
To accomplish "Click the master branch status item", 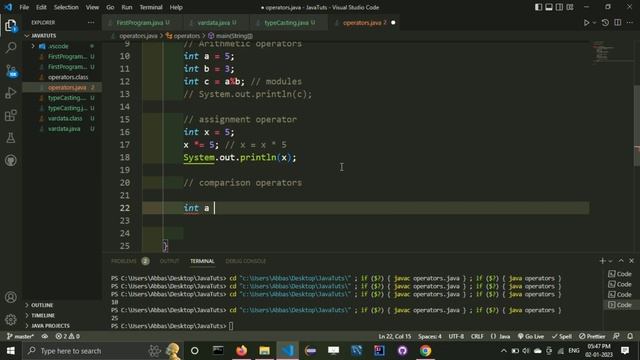I will (20, 336).
